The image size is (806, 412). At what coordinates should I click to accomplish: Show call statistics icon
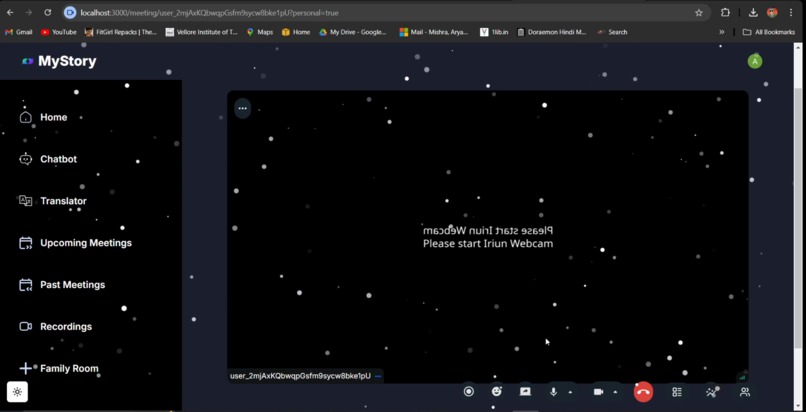(711, 392)
